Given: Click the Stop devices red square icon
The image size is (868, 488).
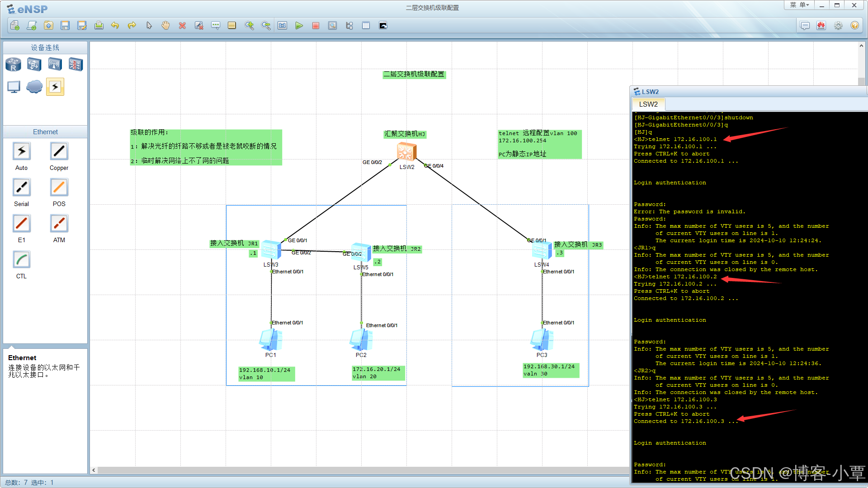Looking at the screenshot, I should click(x=316, y=26).
